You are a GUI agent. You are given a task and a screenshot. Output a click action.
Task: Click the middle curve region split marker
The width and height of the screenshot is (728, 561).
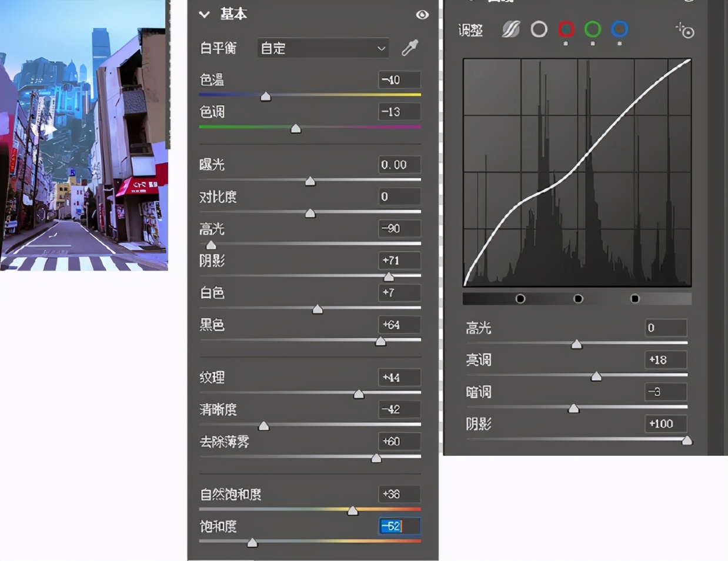pos(578,299)
